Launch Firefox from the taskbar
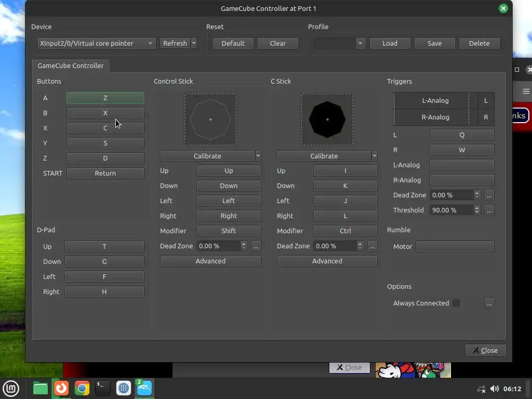 61,389
